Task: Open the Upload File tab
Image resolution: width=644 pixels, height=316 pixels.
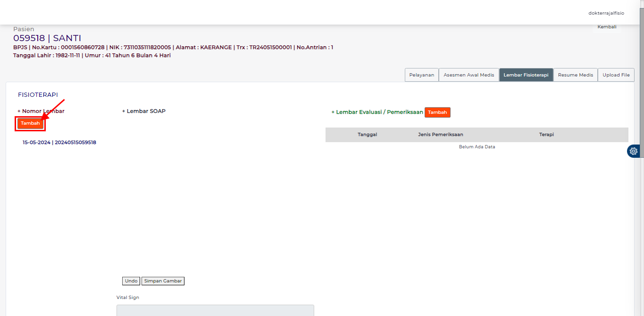Action: coord(616,75)
